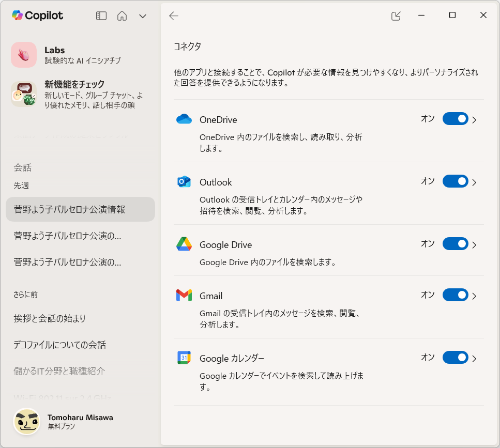Click the OneDrive cloud icon

point(184,119)
